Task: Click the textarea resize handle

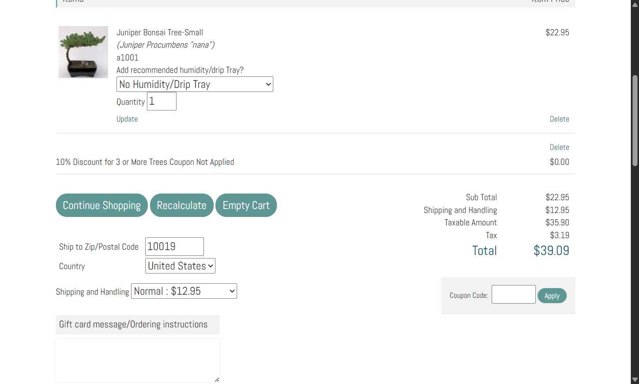Action: 216,380
